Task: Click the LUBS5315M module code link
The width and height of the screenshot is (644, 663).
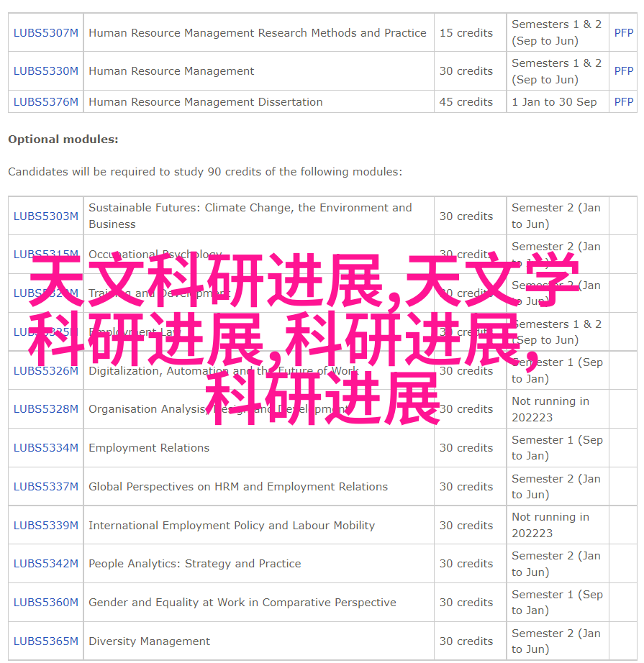Action: tap(45, 255)
